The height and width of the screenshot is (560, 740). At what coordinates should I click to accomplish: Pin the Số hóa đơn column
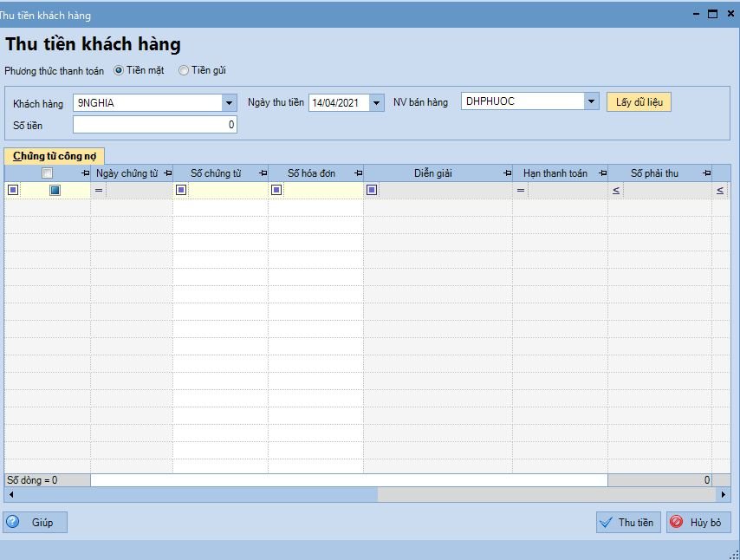pyautogui.click(x=359, y=173)
